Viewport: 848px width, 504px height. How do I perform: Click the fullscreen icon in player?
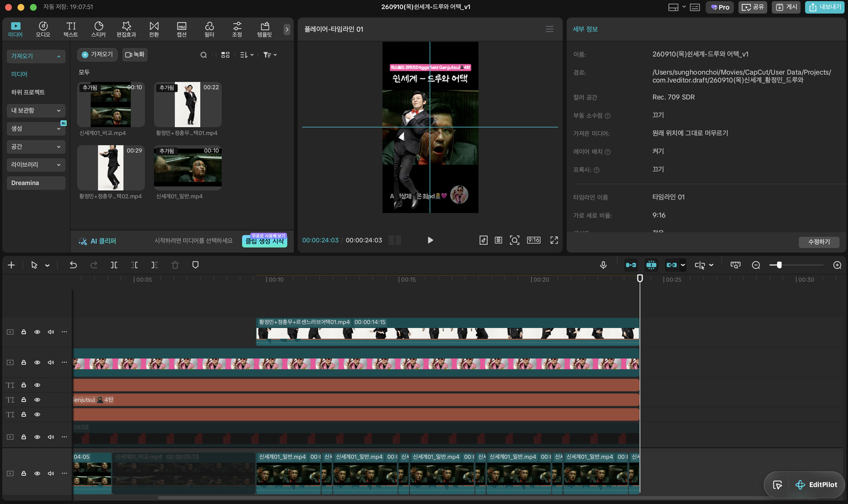[554, 240]
